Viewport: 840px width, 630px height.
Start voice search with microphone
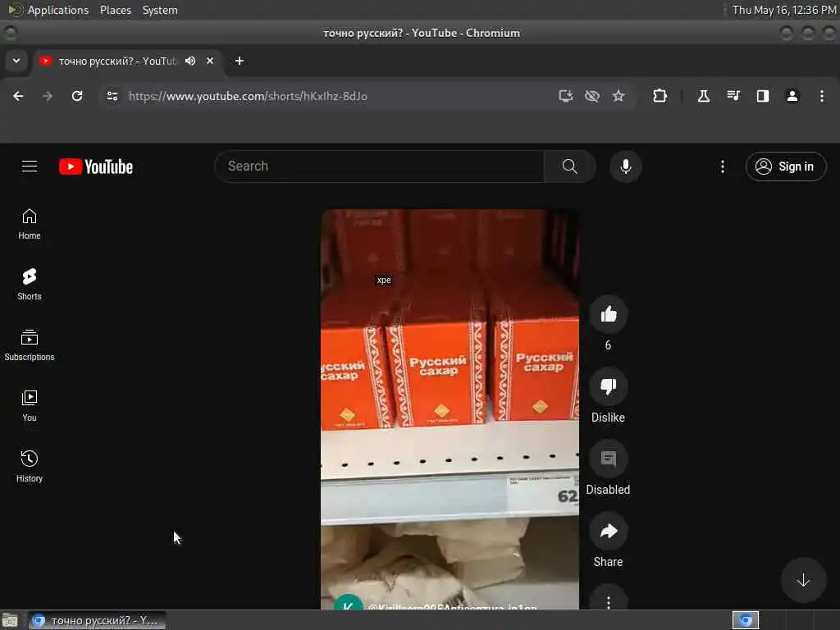[625, 167]
